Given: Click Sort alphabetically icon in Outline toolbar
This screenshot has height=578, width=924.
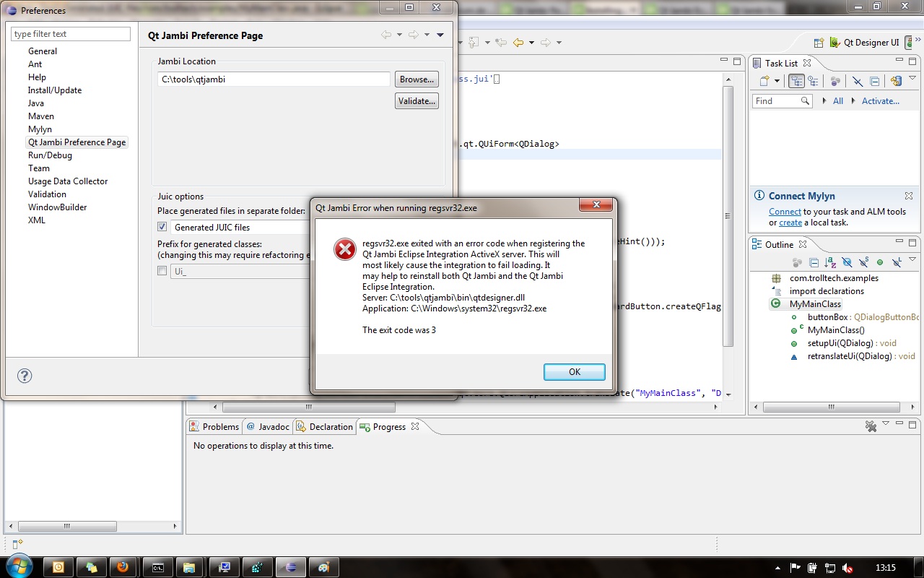Looking at the screenshot, I should point(830,262).
